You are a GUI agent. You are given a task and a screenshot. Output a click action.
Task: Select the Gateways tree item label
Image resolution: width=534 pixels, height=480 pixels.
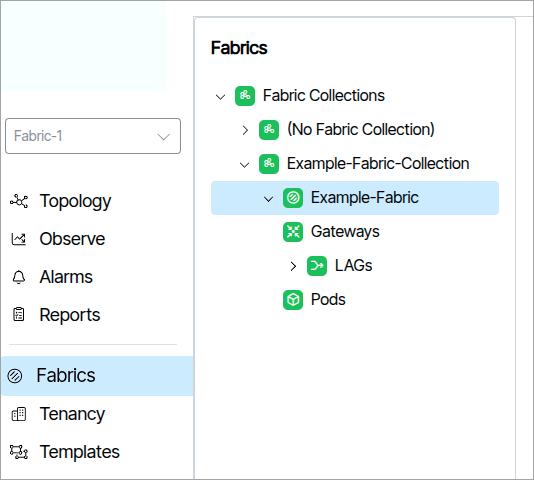(345, 232)
